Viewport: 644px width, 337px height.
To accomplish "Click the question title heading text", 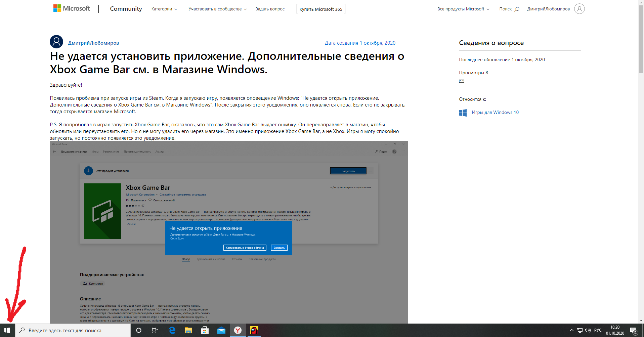I will tap(227, 62).
